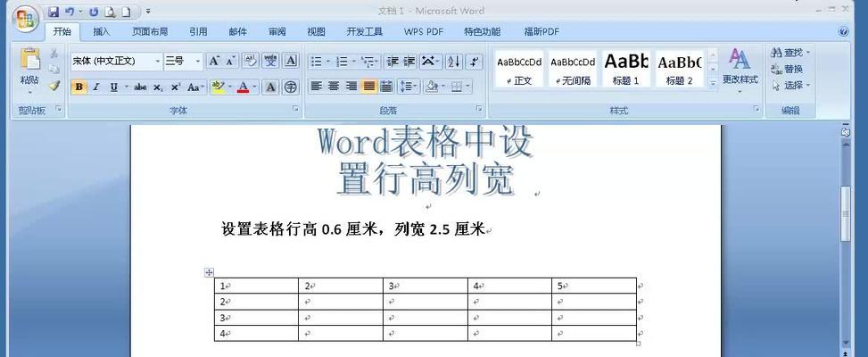Open the font color dropdown arrow
Viewport: 868px width, 357px height.
click(x=254, y=87)
